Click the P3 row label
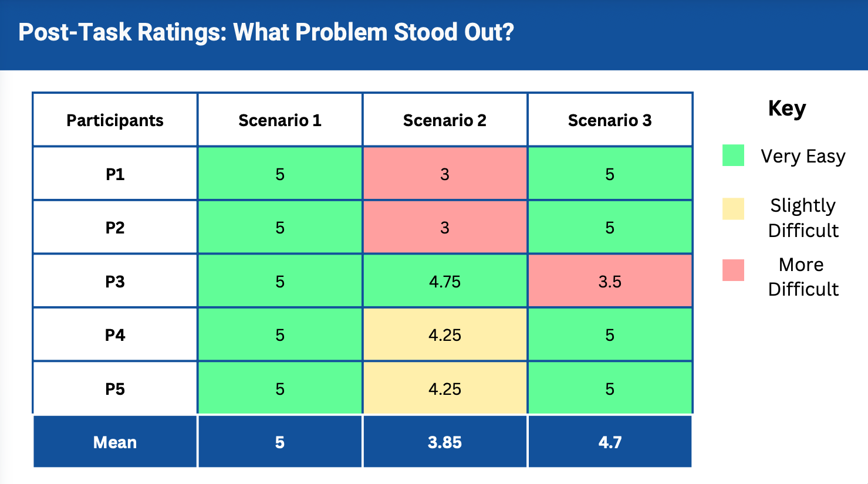 115,282
